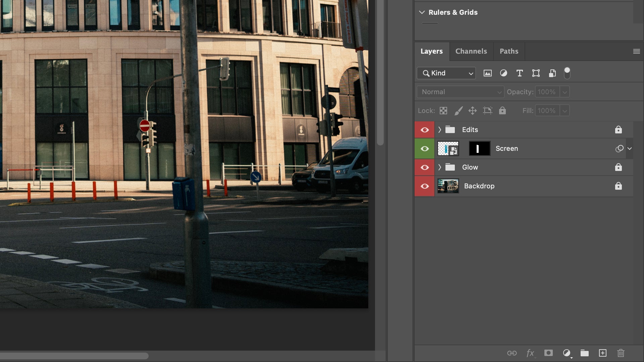Switch to the Channels tab
This screenshot has height=362, width=644.
point(471,51)
